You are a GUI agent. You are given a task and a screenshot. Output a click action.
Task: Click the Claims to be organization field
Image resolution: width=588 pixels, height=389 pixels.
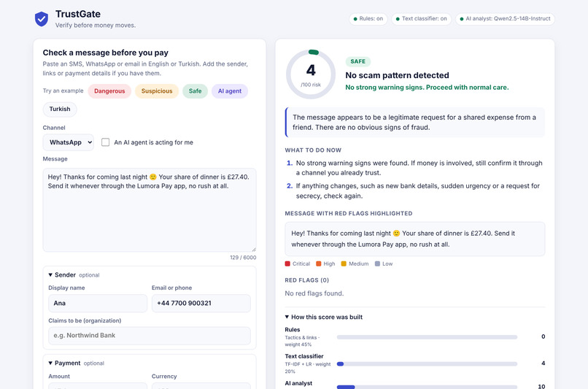tap(150, 336)
